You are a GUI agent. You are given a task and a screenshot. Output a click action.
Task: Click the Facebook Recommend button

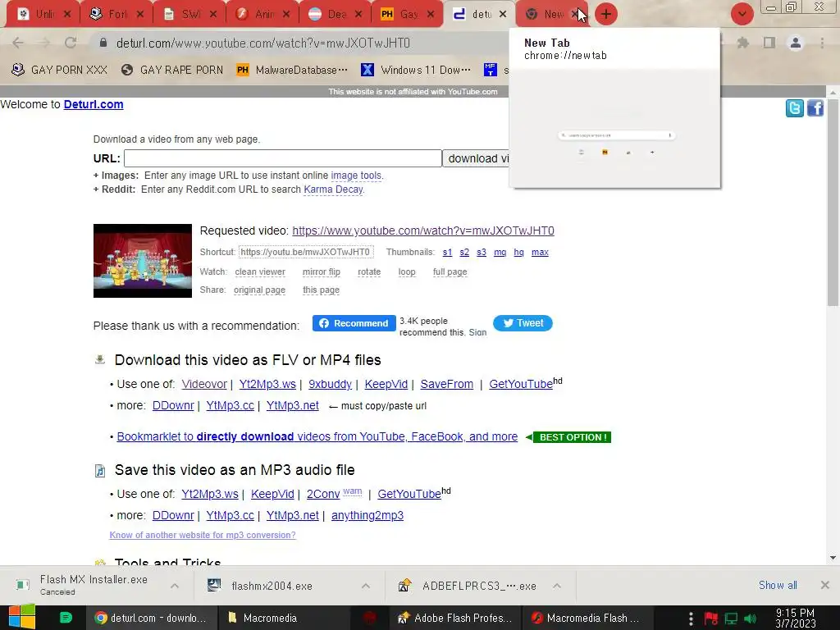(x=354, y=323)
